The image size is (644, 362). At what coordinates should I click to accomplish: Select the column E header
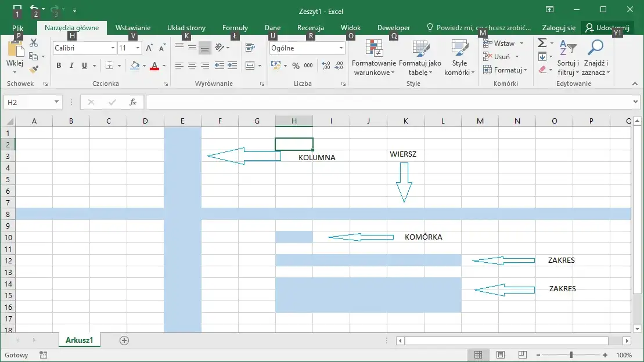[182, 121]
